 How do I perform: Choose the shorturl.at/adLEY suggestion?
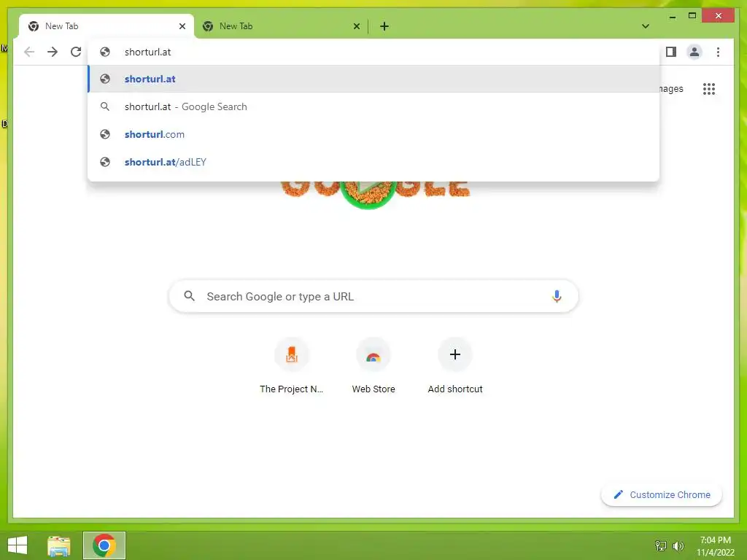373,162
